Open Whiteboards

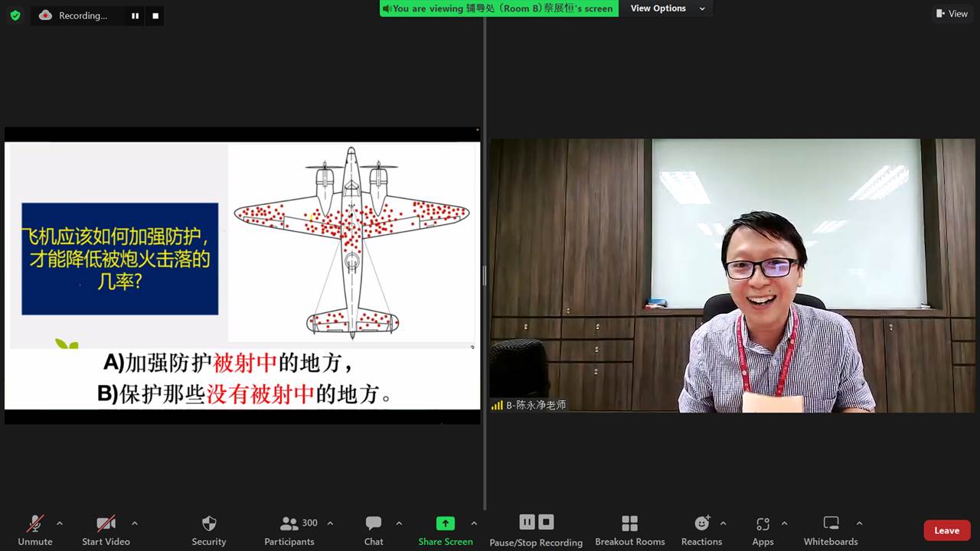tap(831, 530)
